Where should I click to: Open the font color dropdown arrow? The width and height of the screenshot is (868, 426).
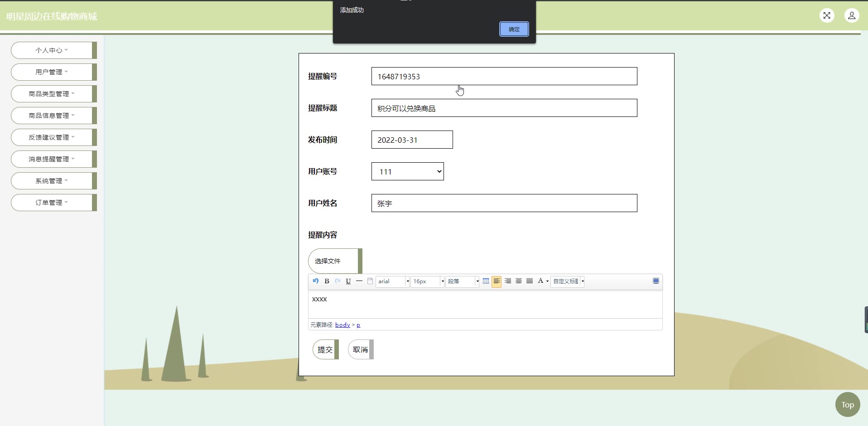[x=547, y=281]
